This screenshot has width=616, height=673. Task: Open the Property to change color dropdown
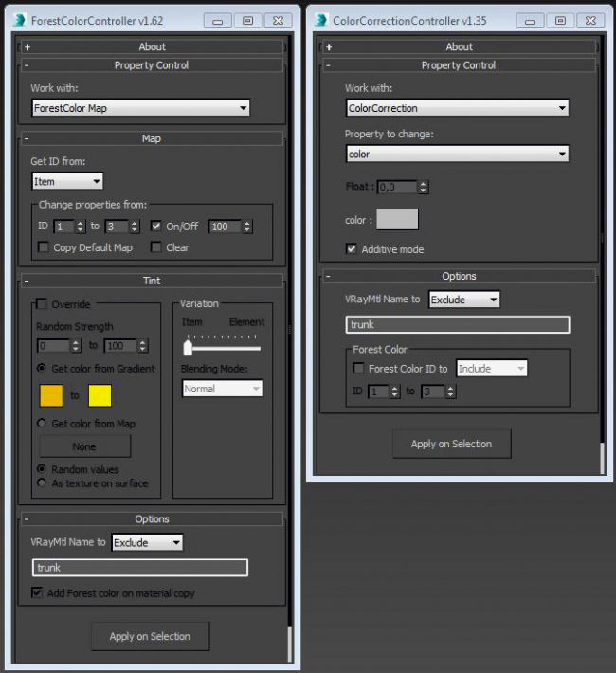click(457, 154)
